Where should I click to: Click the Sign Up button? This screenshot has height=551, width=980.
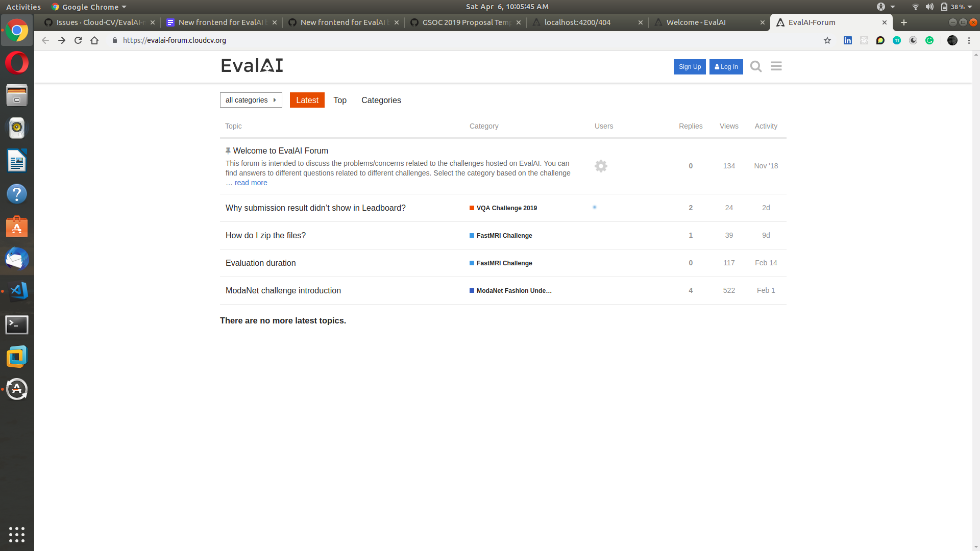click(690, 67)
